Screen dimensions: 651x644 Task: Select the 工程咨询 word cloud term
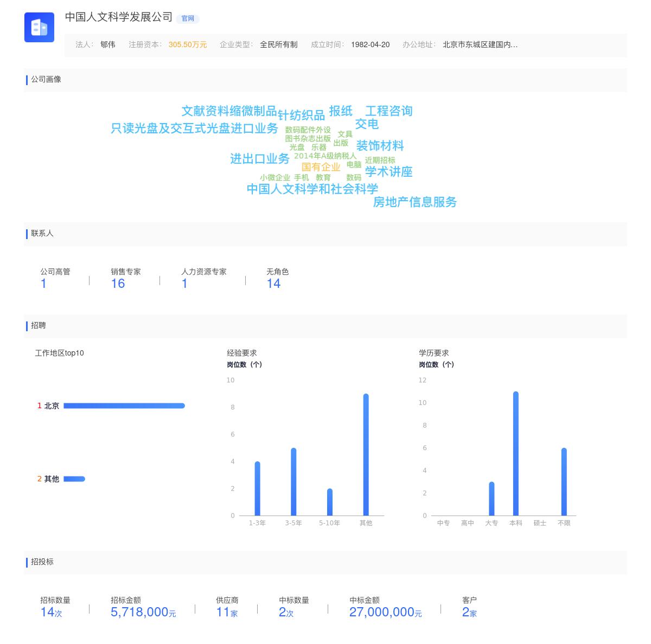click(x=389, y=111)
